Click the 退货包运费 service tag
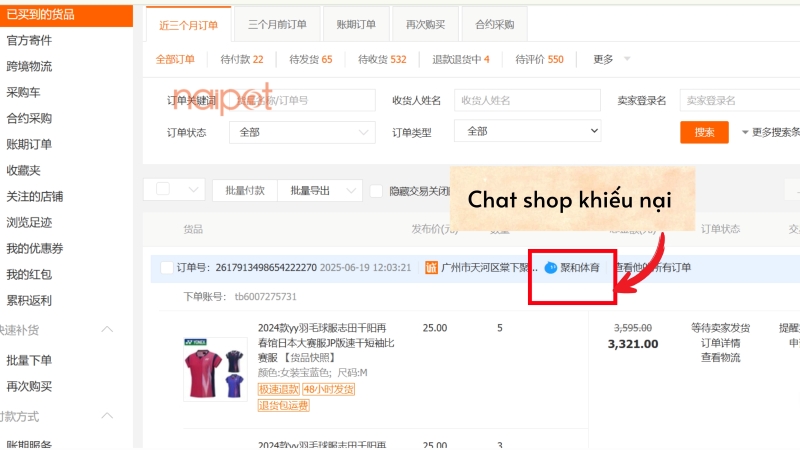Screen dimensions: 800x450 [x=284, y=406]
